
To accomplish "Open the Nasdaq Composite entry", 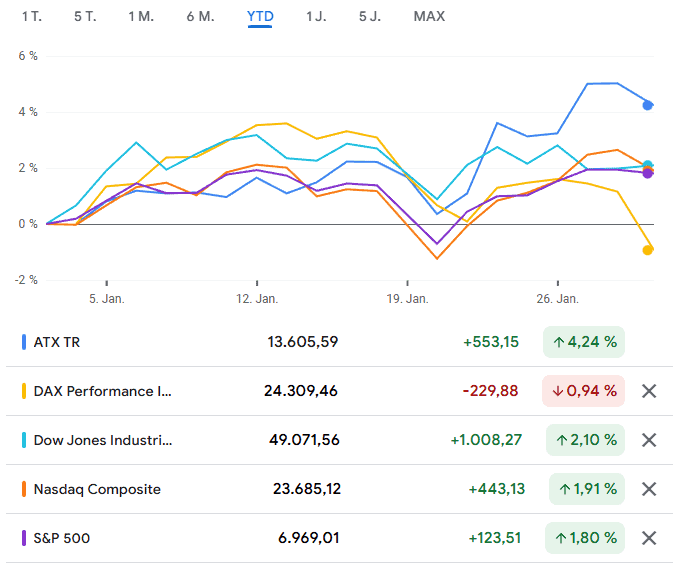I will pos(97,489).
